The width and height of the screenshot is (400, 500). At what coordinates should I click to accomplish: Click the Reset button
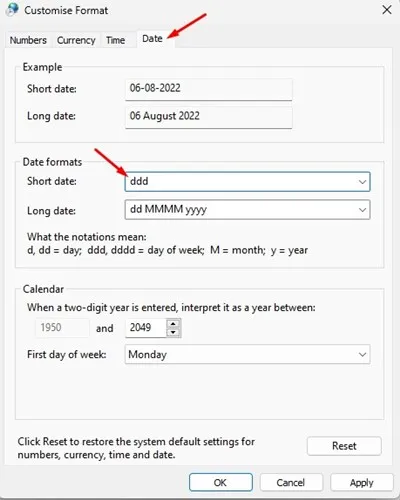point(344,446)
